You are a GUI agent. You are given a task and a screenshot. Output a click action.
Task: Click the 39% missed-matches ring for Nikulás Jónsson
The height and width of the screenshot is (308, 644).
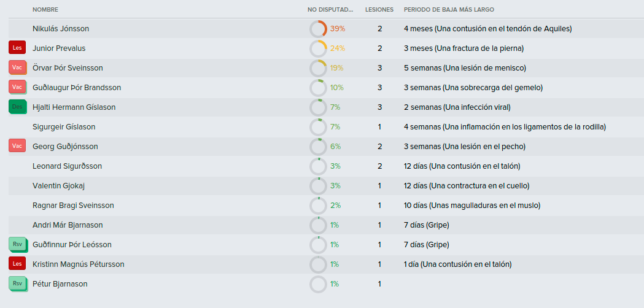tap(318, 29)
